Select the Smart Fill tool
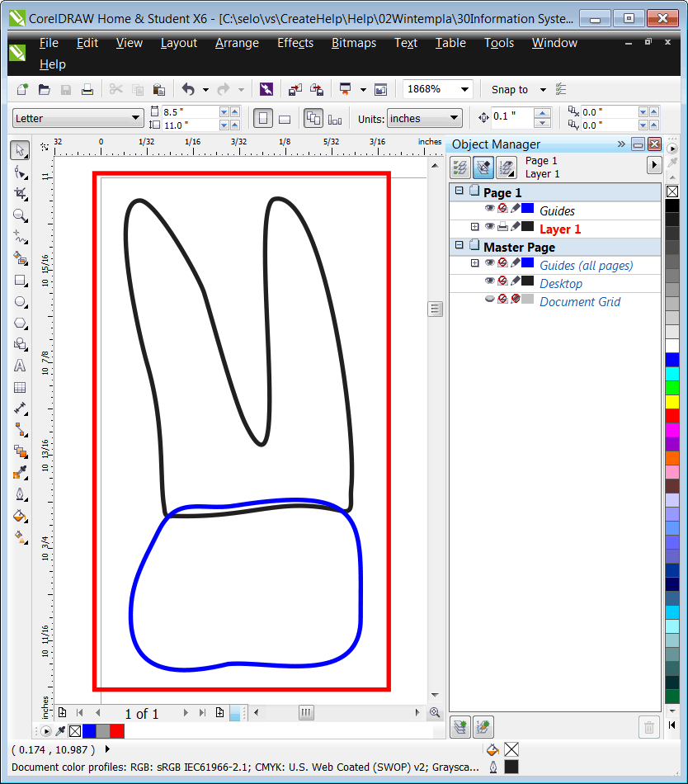 [20, 258]
